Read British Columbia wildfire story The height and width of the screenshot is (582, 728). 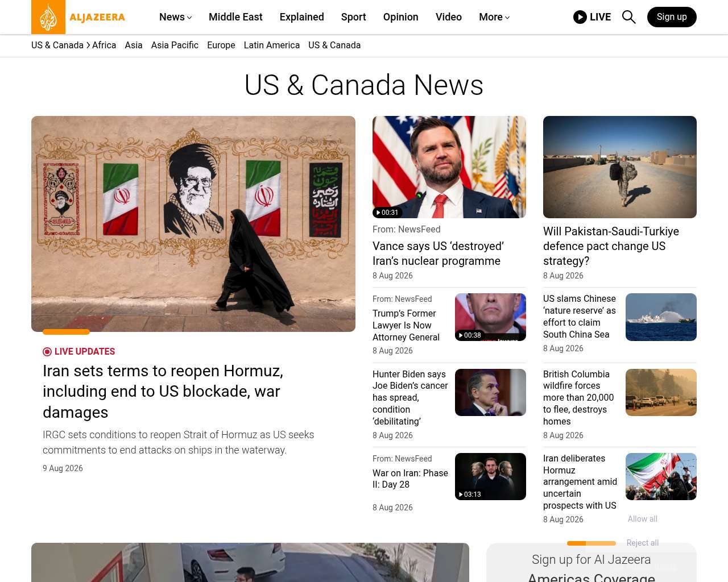(x=578, y=398)
